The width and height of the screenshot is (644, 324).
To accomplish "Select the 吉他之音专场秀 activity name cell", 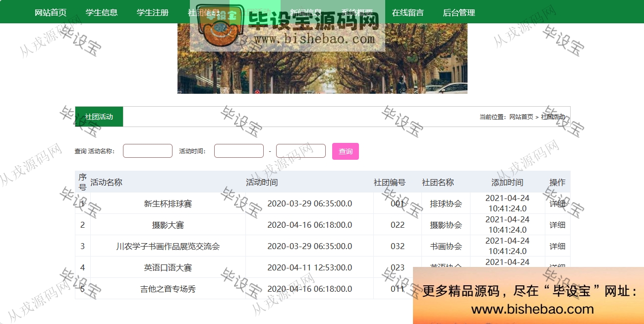I will (x=168, y=289).
